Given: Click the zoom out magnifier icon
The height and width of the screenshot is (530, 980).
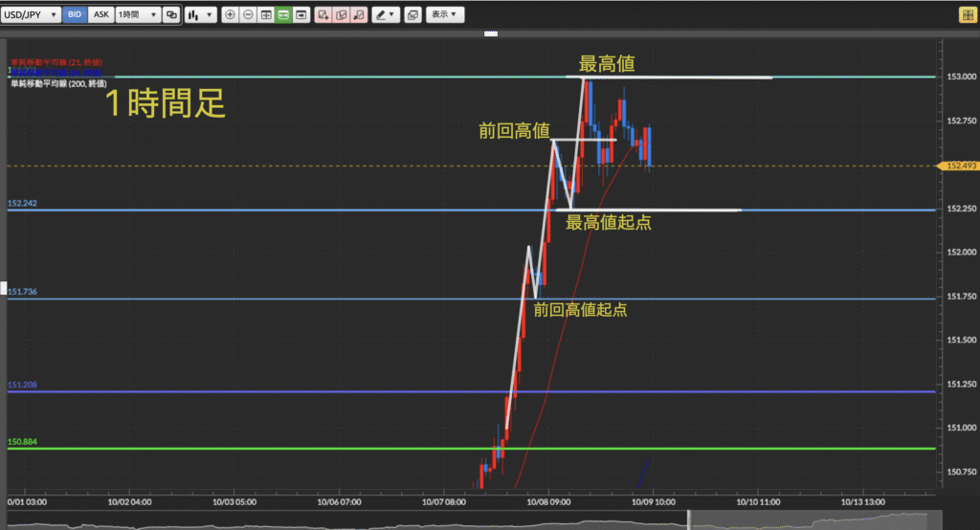Looking at the screenshot, I should pos(248,15).
